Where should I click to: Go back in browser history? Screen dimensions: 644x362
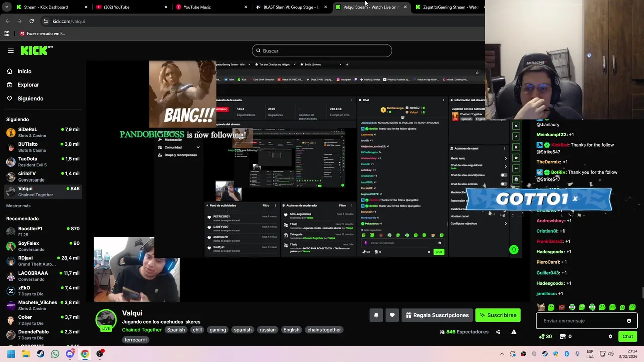(7, 21)
